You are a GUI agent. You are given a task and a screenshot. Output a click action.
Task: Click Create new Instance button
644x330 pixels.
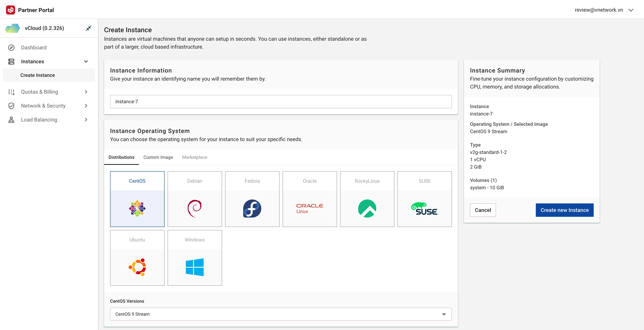click(564, 210)
